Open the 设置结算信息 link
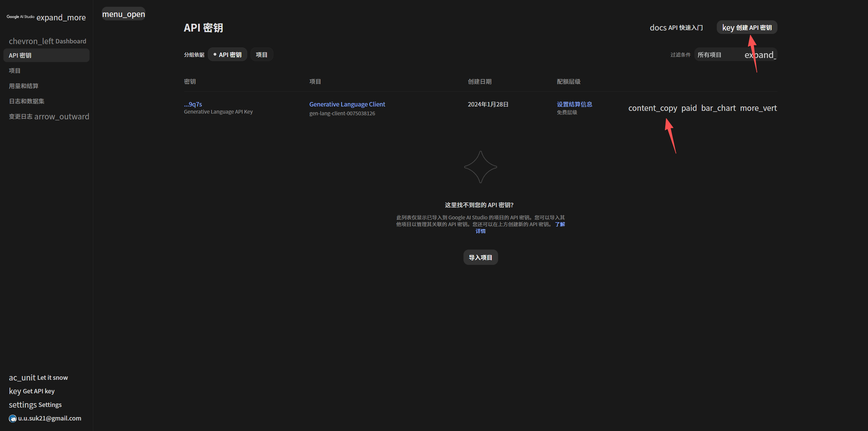Screen dimensions: 868x431 coord(574,104)
